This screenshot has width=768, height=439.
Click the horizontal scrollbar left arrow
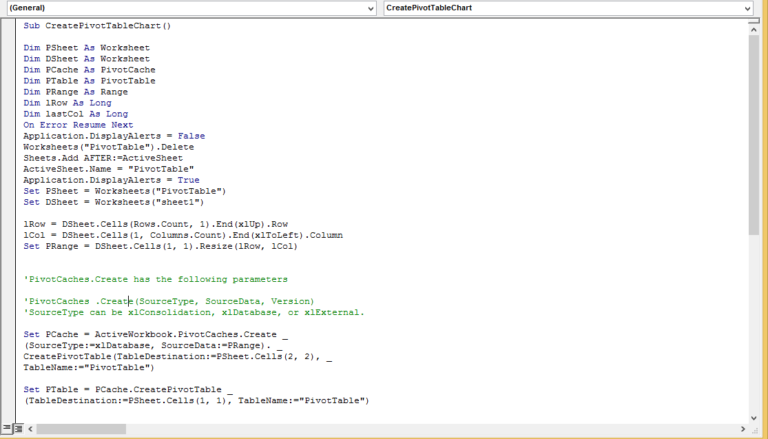33,428
